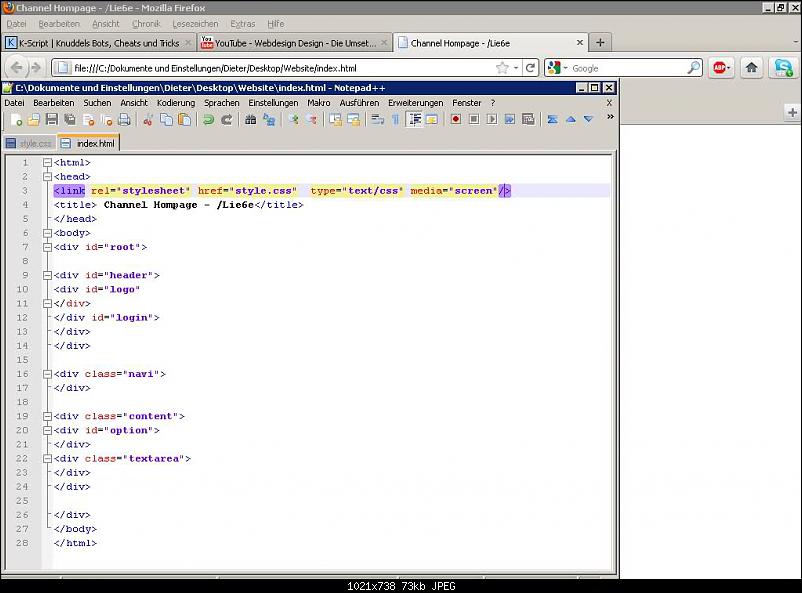This screenshot has width=802, height=593.
Task: Collapse the textarea div on line 22
Action: 48,458
